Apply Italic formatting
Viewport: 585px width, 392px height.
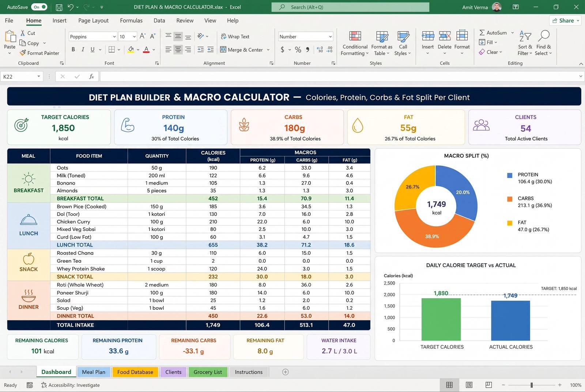83,49
